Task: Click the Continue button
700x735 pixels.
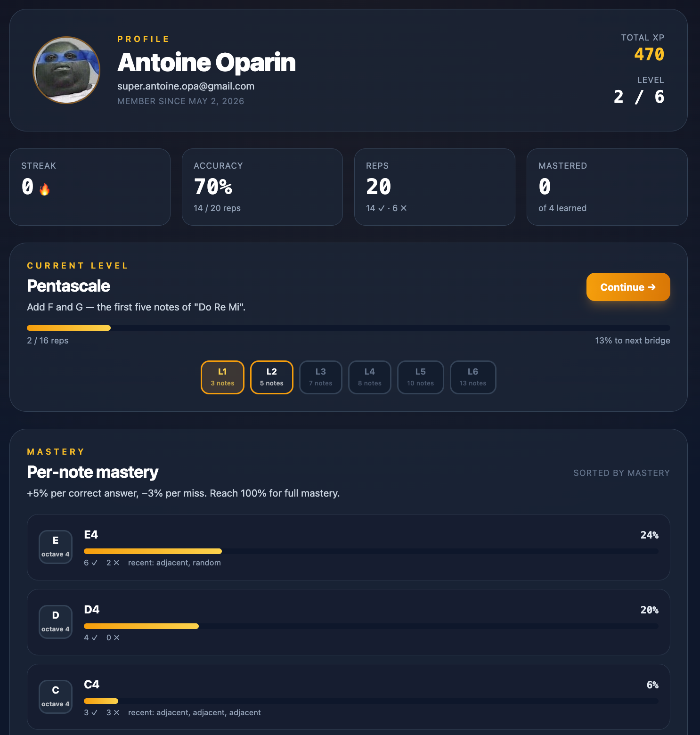Action: point(628,287)
